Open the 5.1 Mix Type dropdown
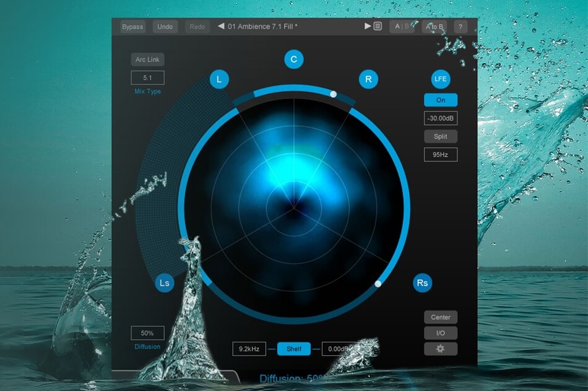The height and width of the screenshot is (391, 588). pos(147,78)
